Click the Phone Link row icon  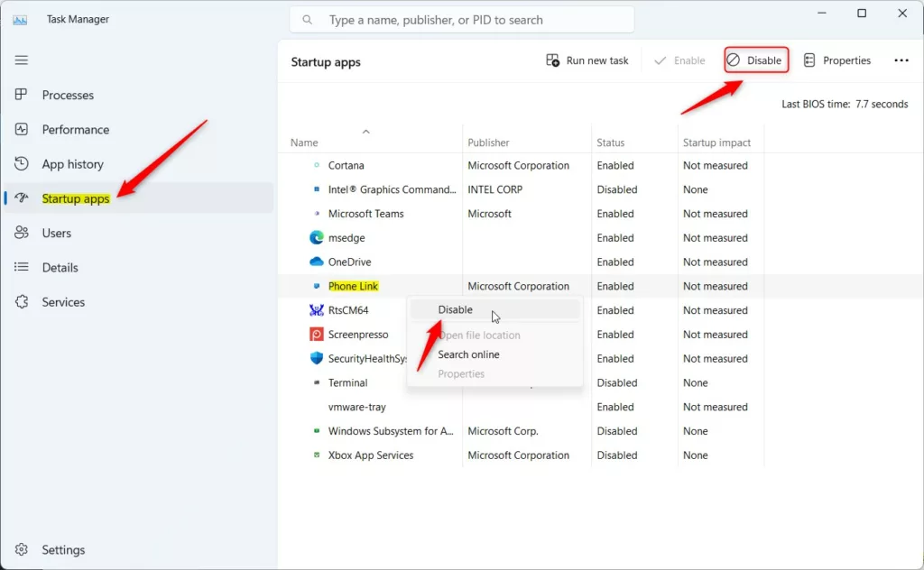(317, 286)
